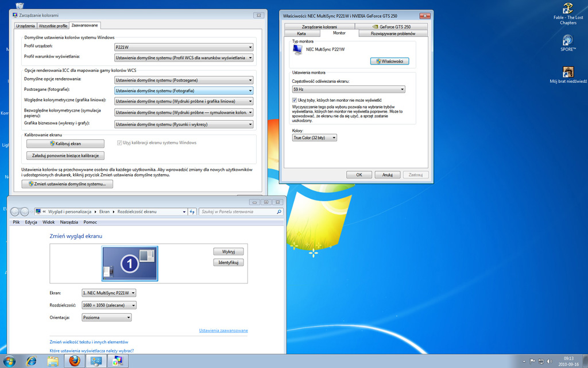Switch to the Wszystkie profile tab

click(x=53, y=26)
